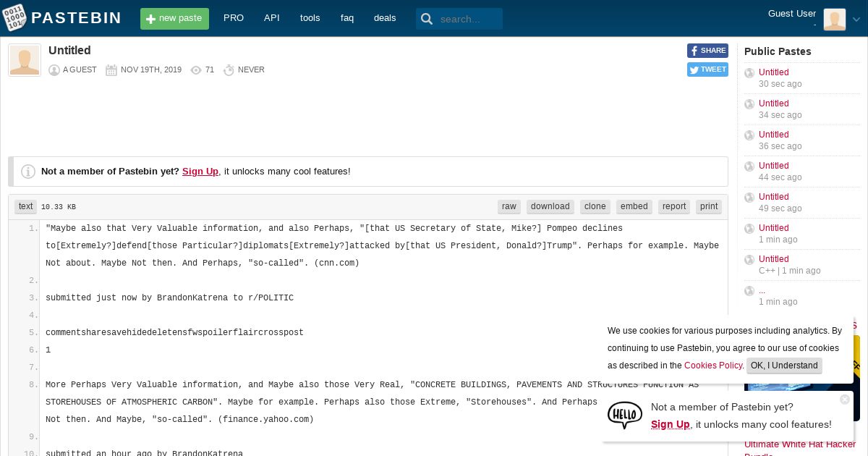The width and height of the screenshot is (868, 456).
Task: Click the HELLO speech bubble icon
Action: (x=625, y=415)
